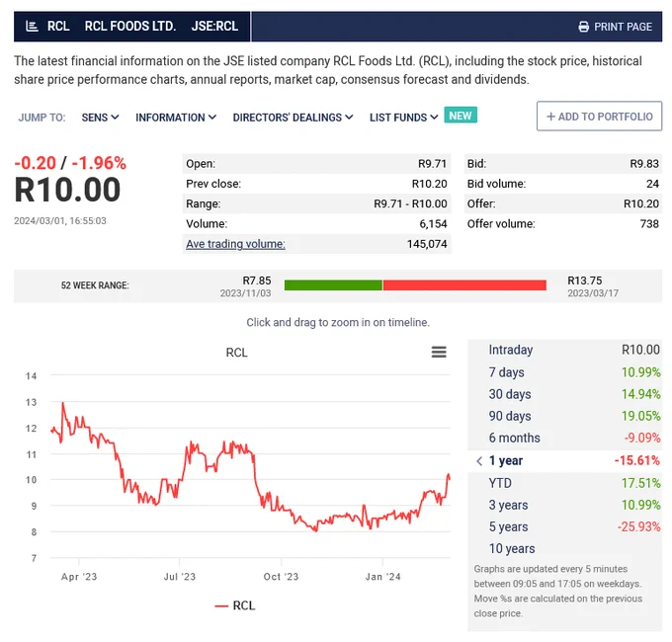Select the 7 days period
Screen dimensions: 672x642
(565, 372)
